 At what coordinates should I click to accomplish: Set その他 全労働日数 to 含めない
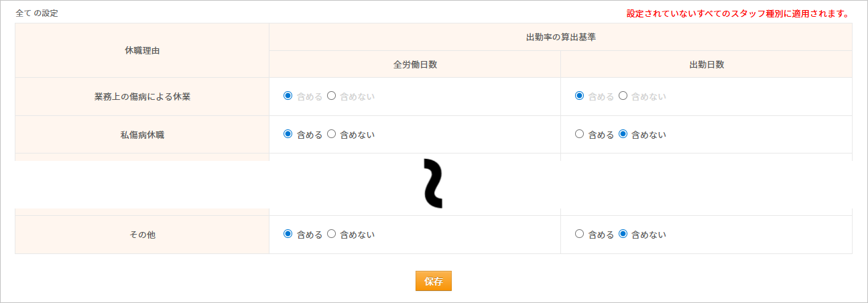coord(331,234)
